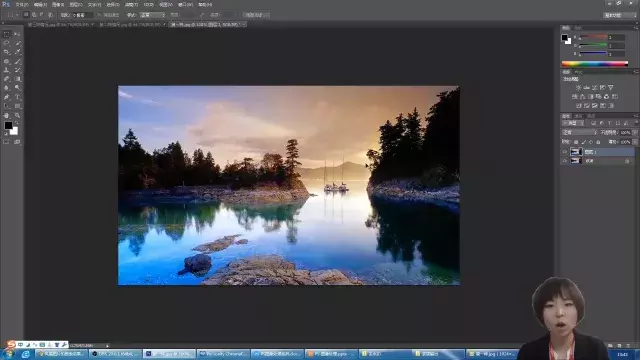The image size is (640, 360).
Task: Select the Eyedropper tool
Action: 17,52
